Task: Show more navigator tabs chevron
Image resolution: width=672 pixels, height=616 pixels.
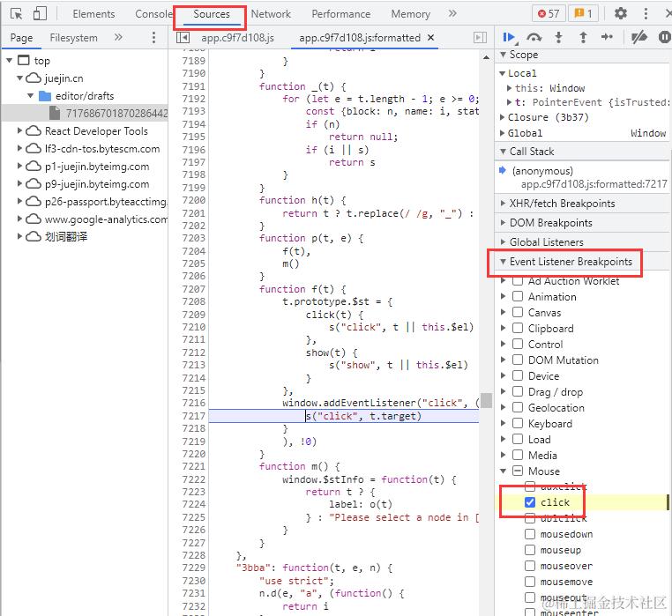Action: pos(118,37)
